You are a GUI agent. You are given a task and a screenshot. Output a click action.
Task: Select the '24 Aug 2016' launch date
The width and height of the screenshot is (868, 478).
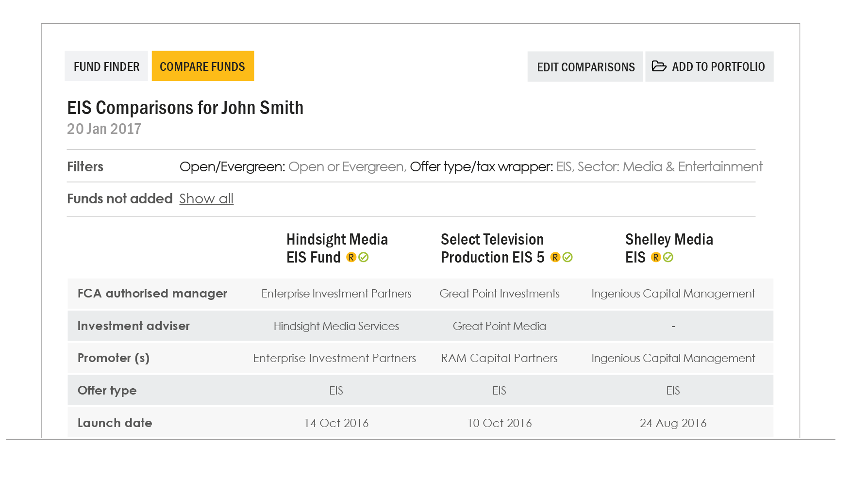(673, 423)
